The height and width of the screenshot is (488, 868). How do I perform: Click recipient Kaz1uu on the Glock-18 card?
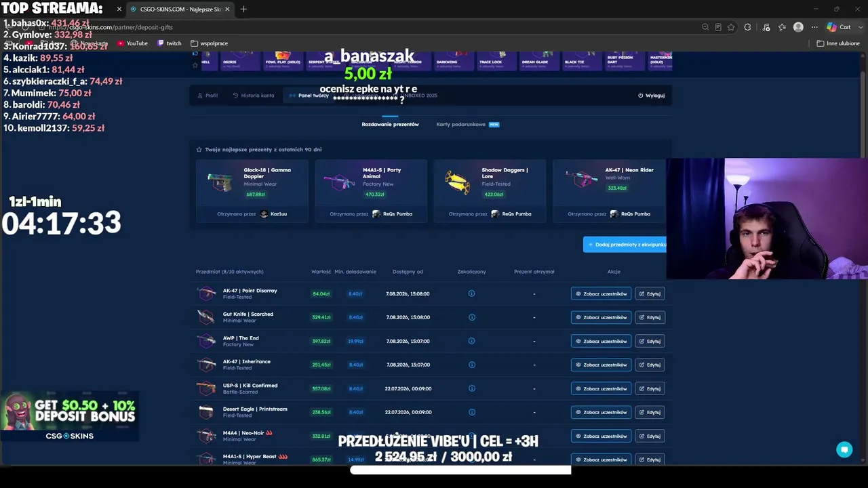point(274,214)
